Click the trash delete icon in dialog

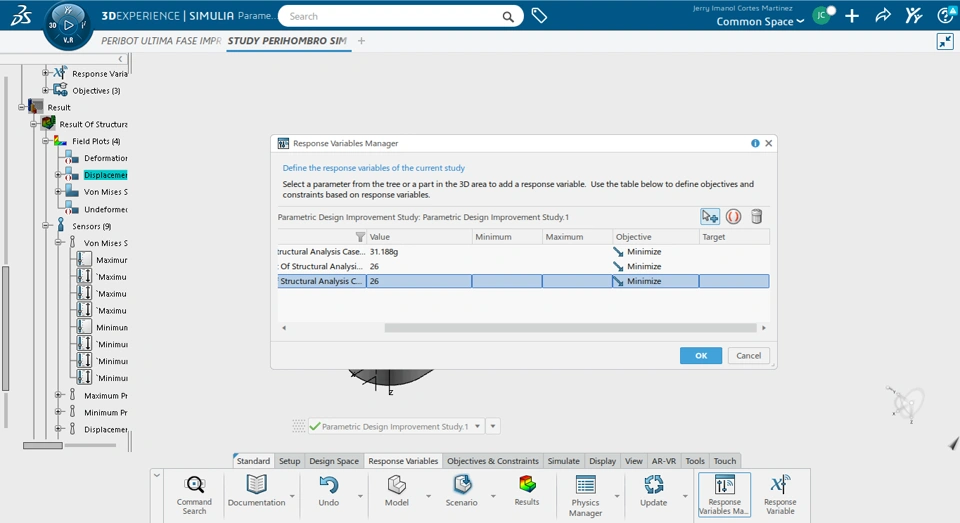[x=756, y=216]
